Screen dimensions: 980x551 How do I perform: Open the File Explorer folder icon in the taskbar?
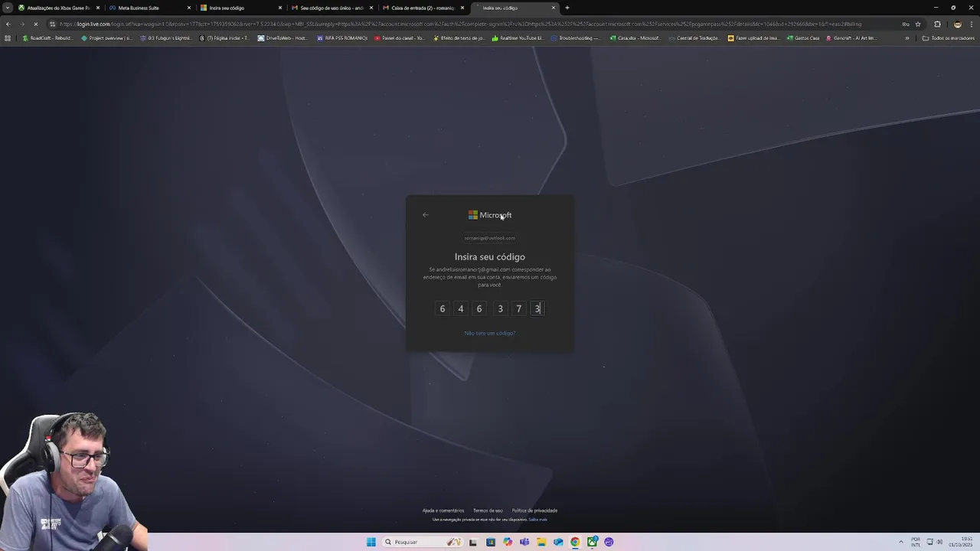541,542
